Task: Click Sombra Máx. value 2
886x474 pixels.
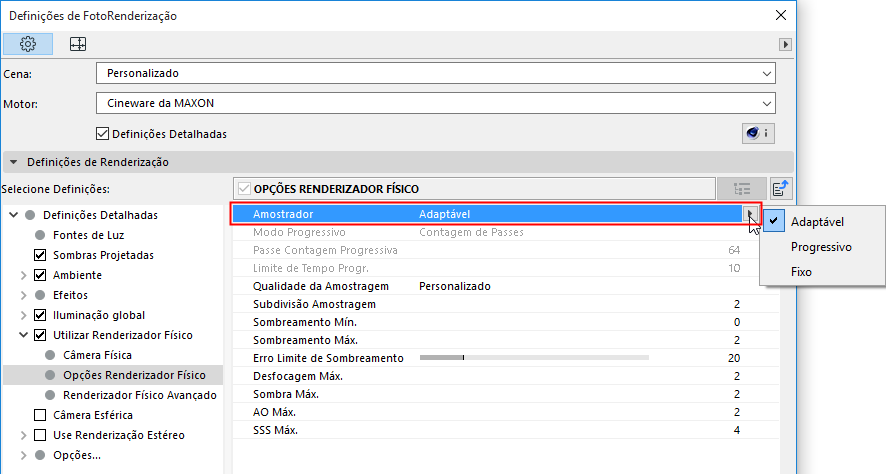Action: [737, 394]
